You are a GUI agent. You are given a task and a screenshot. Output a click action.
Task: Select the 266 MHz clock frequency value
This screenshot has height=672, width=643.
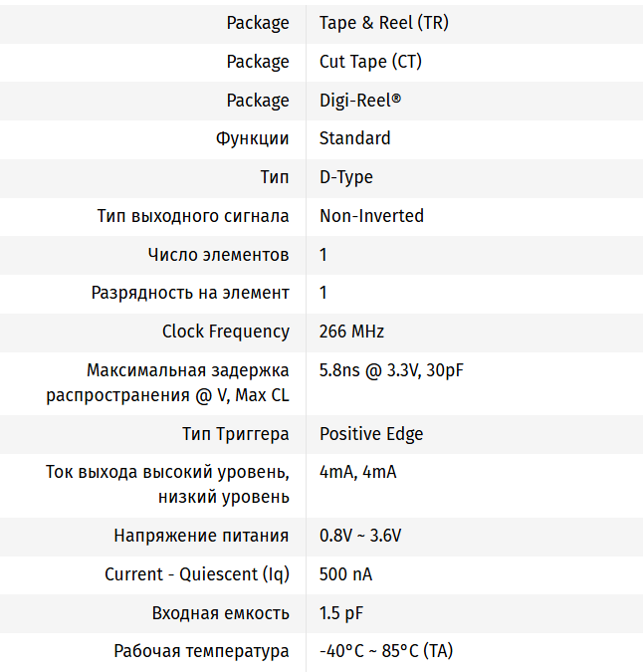click(x=351, y=332)
